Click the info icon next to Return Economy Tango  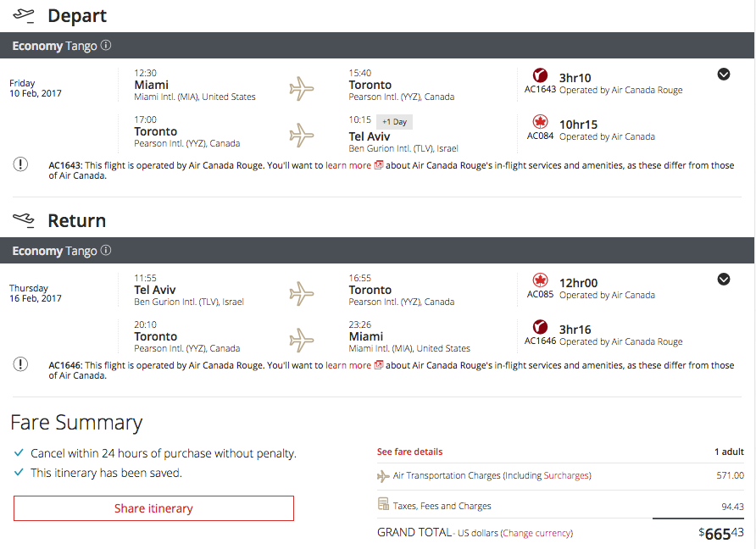tap(106, 251)
